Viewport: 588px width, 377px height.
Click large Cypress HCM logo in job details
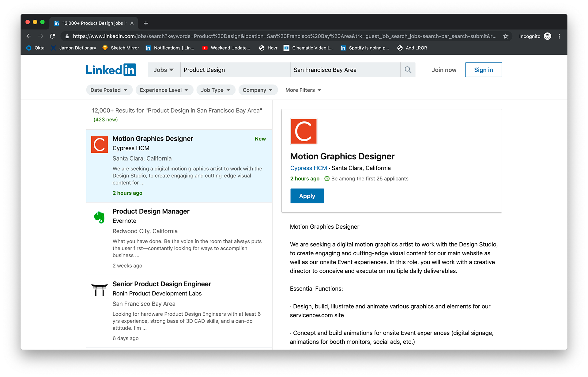303,131
